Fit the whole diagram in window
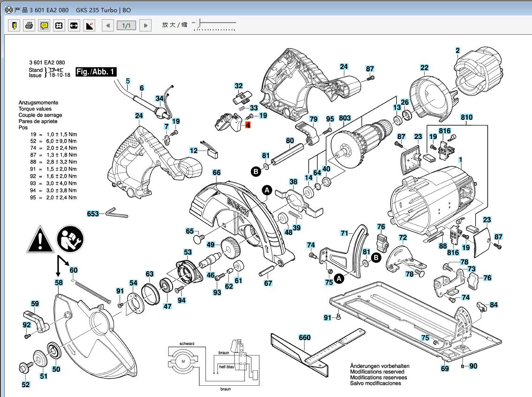Viewport: 532px width, 397px height. pos(59,25)
